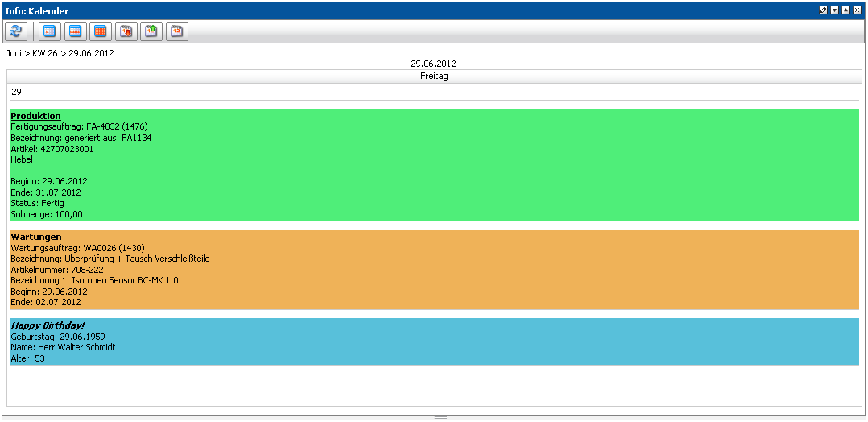The width and height of the screenshot is (868, 422).
Task: Switch to day view icon
Action: pyautogui.click(x=50, y=31)
